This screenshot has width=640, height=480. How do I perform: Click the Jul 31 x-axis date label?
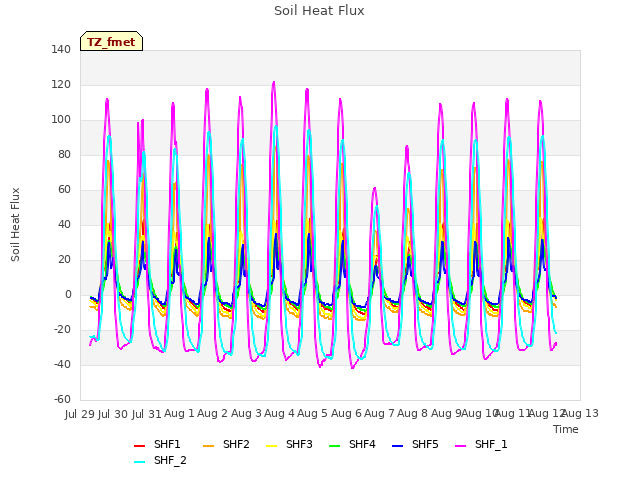click(x=146, y=414)
